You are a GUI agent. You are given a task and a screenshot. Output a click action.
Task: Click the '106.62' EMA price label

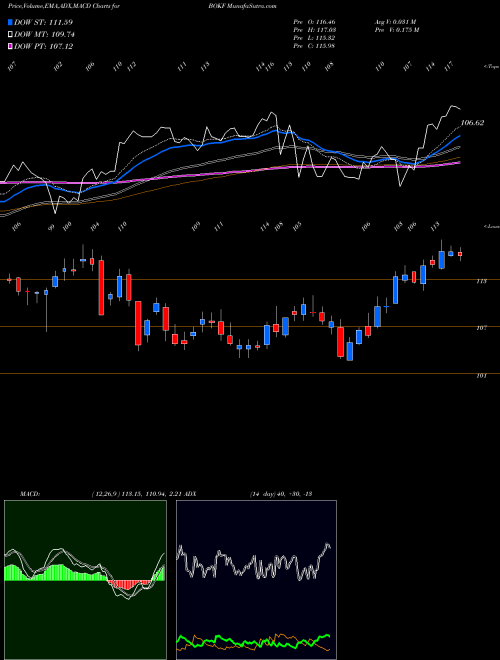[x=472, y=123]
